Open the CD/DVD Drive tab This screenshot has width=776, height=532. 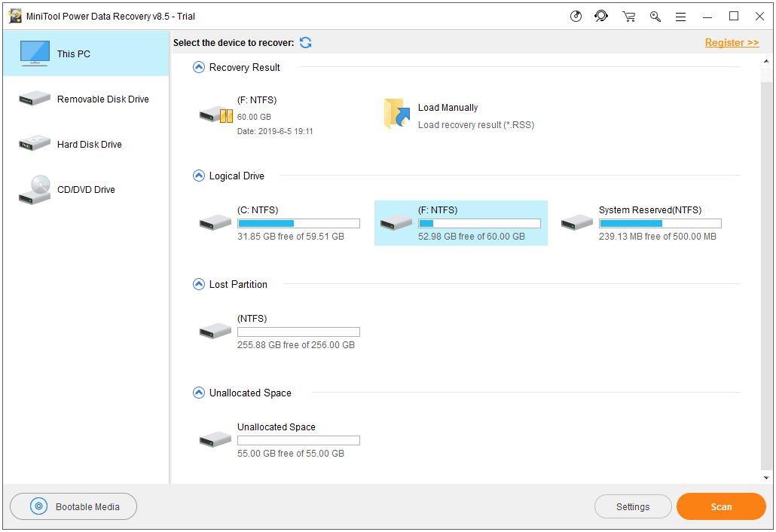[x=86, y=190]
